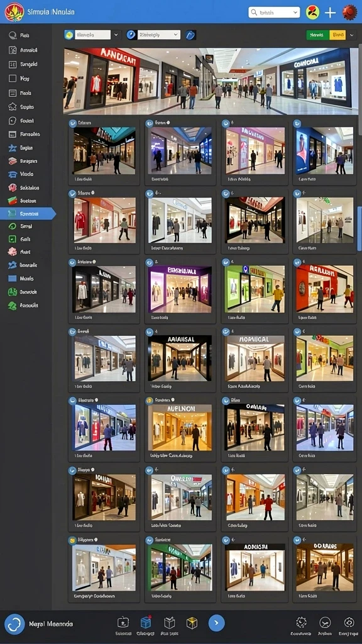Open the HOMUICAL storefront thumbnail

pos(255,358)
